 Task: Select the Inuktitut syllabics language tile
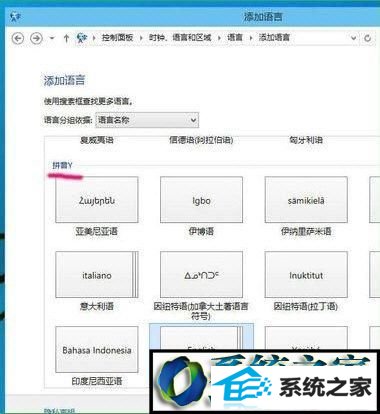click(201, 274)
